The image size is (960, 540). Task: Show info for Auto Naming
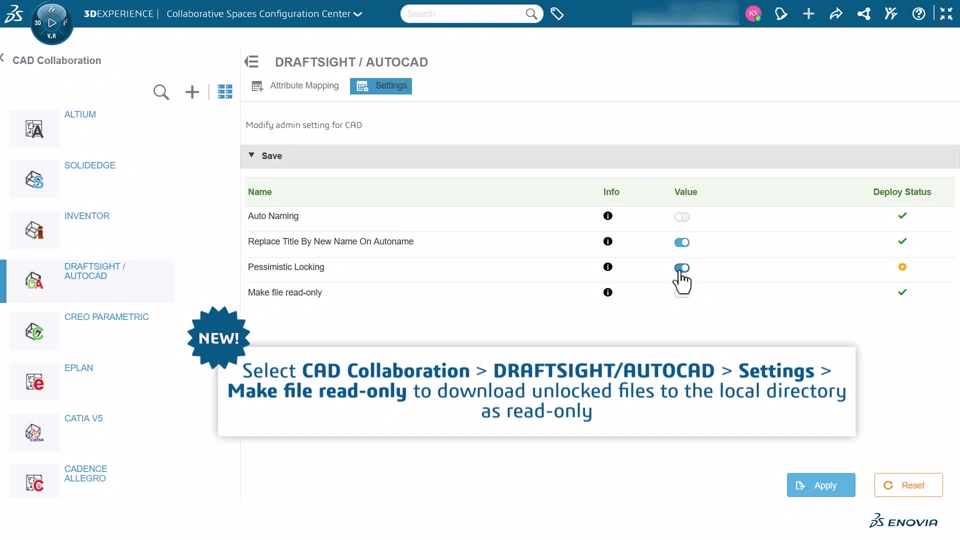click(x=607, y=216)
